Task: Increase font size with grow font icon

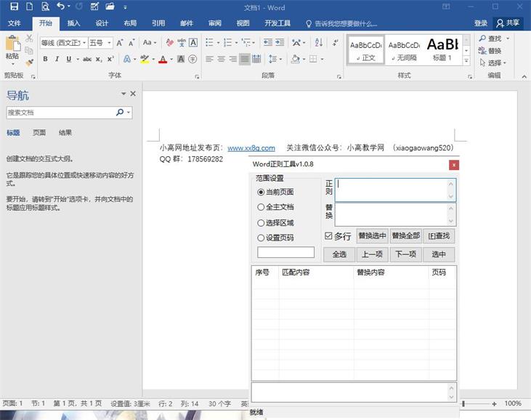Action: point(120,43)
